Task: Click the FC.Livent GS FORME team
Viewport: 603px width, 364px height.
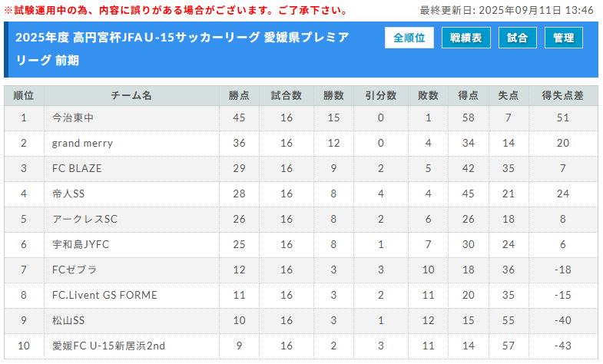Action: (x=104, y=296)
